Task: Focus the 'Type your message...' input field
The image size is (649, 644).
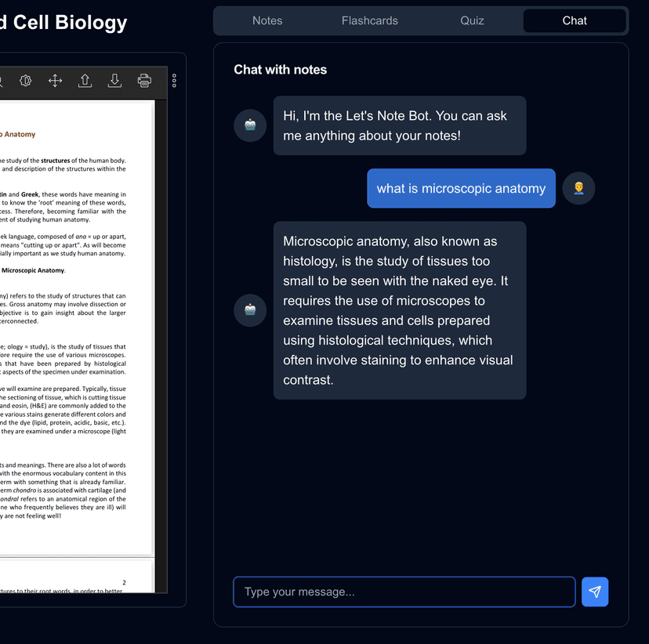Action: point(404,592)
